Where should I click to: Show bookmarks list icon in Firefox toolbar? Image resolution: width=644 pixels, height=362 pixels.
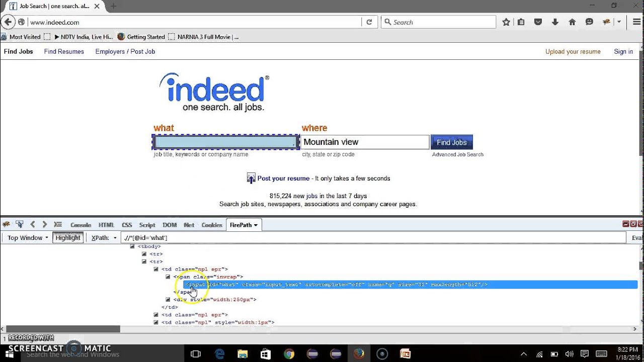521,22
